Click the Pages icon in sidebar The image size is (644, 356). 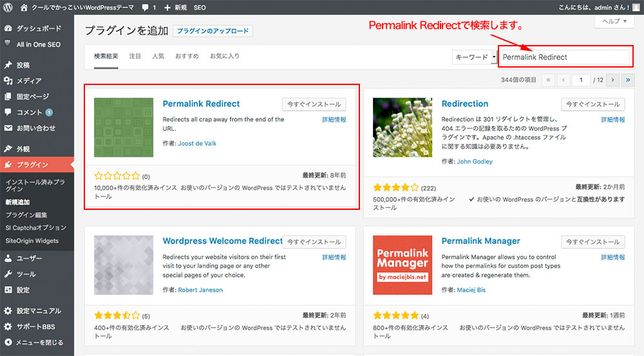tap(8, 97)
